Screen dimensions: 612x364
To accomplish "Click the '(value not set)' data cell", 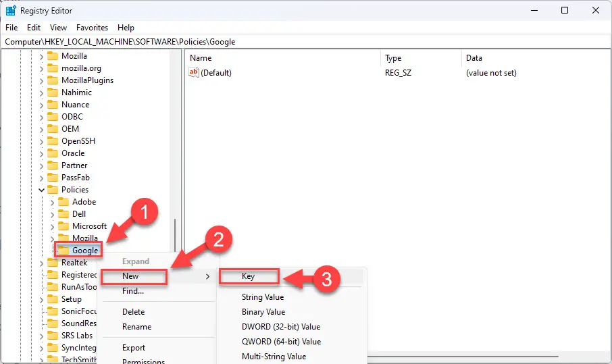I will (x=491, y=72).
